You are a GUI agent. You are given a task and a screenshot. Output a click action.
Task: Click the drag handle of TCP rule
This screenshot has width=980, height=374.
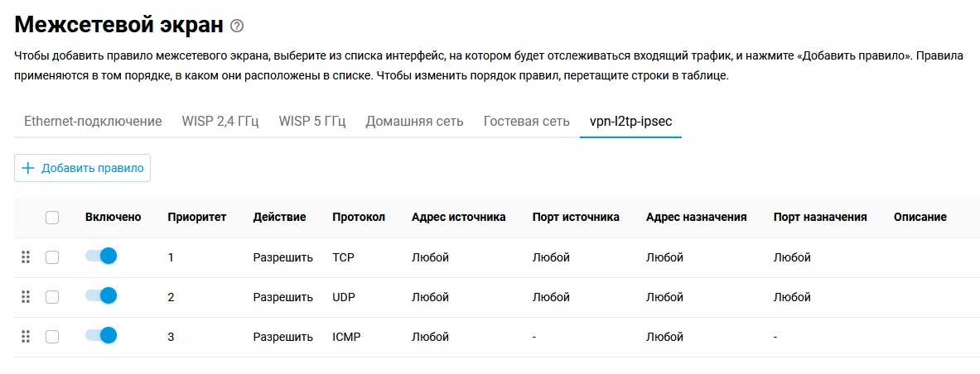point(26,257)
